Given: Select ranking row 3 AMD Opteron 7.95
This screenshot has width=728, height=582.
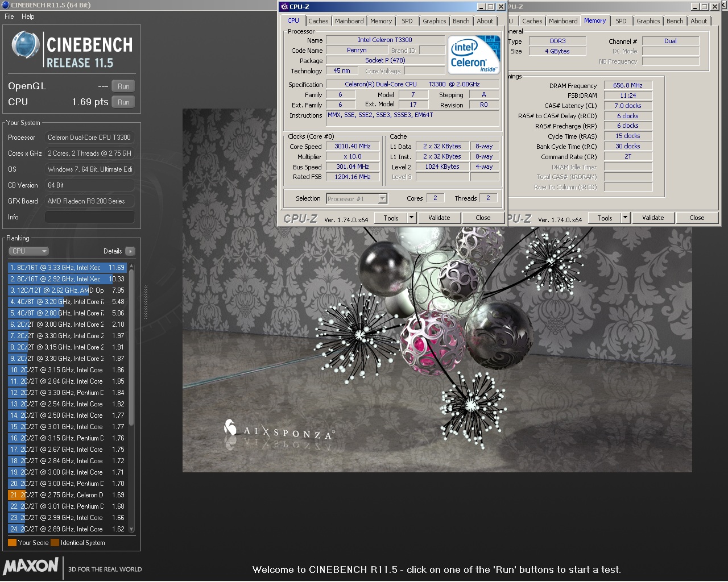Looking at the screenshot, I should click(x=67, y=290).
